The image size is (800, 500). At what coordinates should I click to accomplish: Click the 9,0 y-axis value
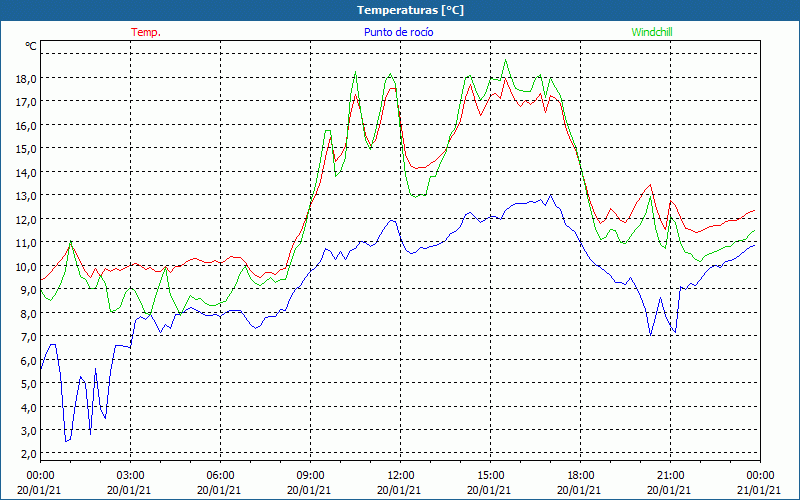pos(29,289)
